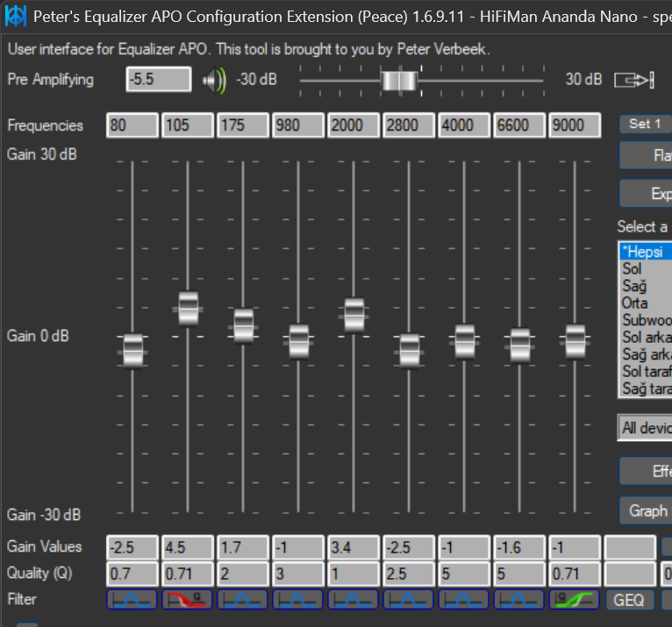Click the Graph button
Viewport: 672px width, 627px height.
[646, 510]
